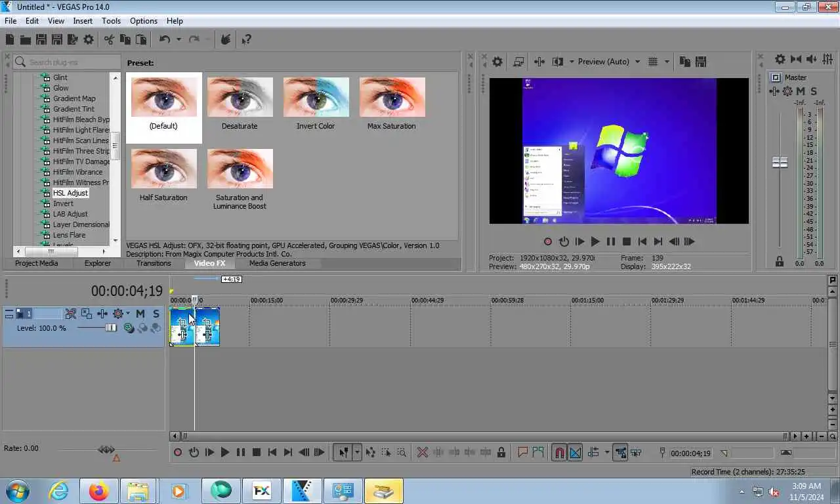Viewport: 840px width, 504px height.
Task: Click the Search plug-ins field
Action: (67, 62)
